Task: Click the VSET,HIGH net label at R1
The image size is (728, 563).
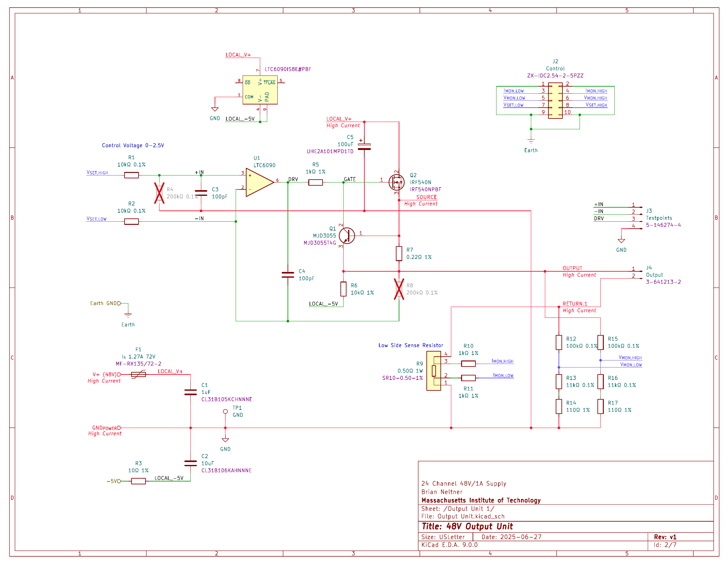Action: 97,173
